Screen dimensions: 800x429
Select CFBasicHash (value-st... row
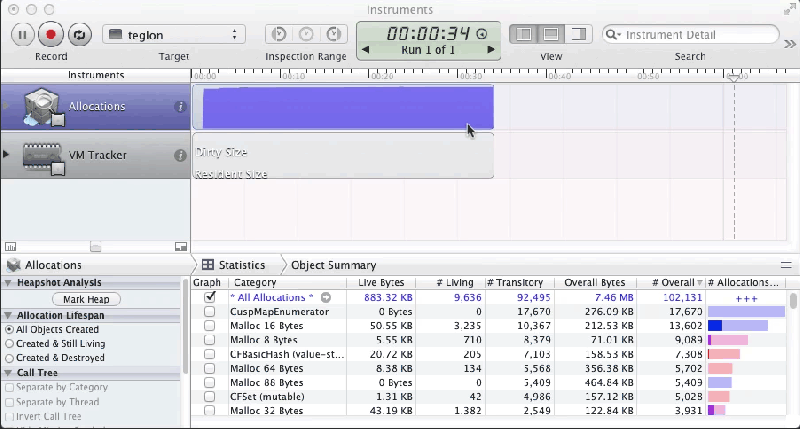pos(490,354)
